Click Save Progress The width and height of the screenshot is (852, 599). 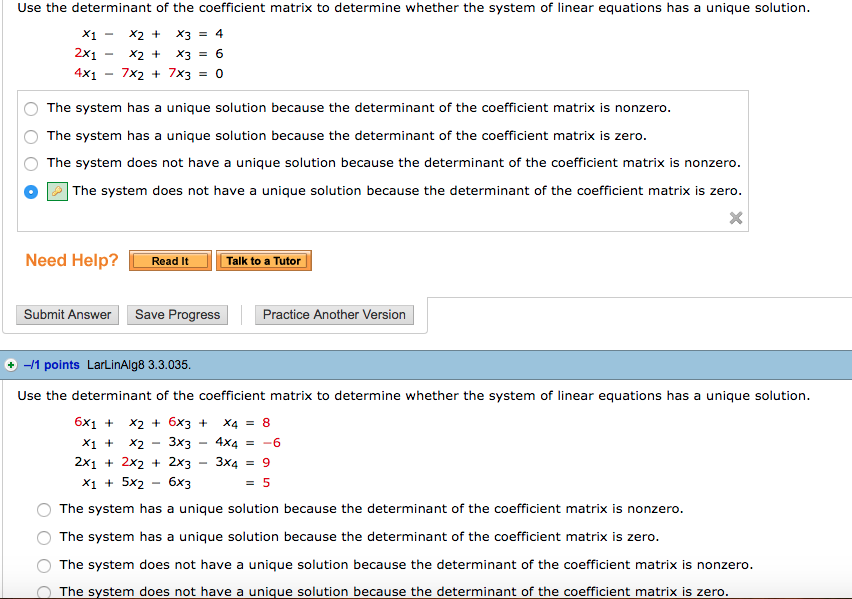(177, 314)
